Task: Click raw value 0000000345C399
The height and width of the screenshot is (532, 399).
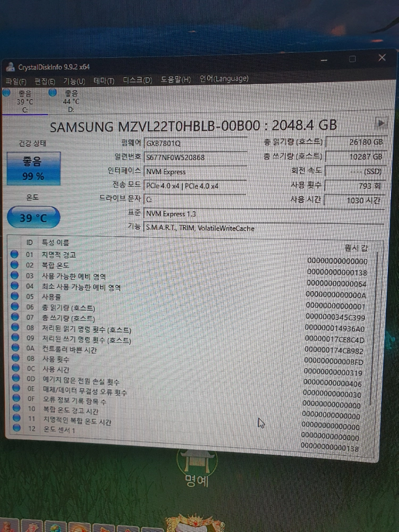Action: point(335,317)
